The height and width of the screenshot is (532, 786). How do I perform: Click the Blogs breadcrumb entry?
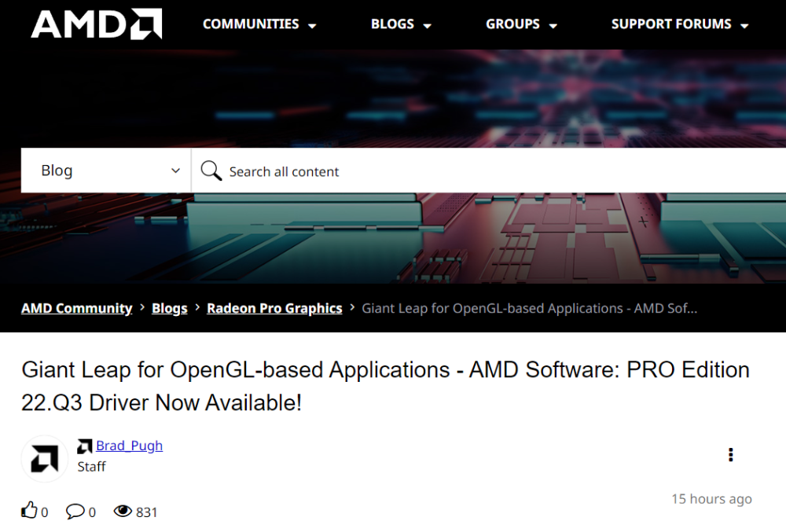click(169, 308)
